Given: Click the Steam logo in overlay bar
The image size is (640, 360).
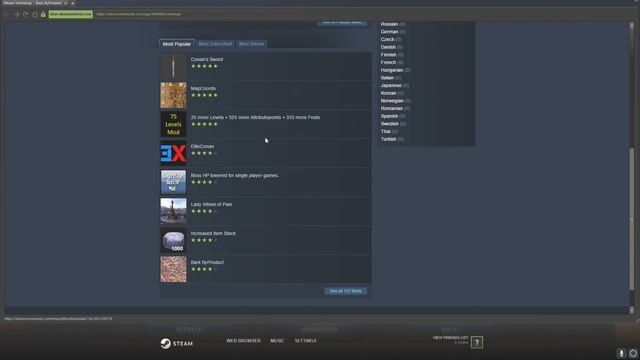Looking at the screenshot, I should (177, 344).
